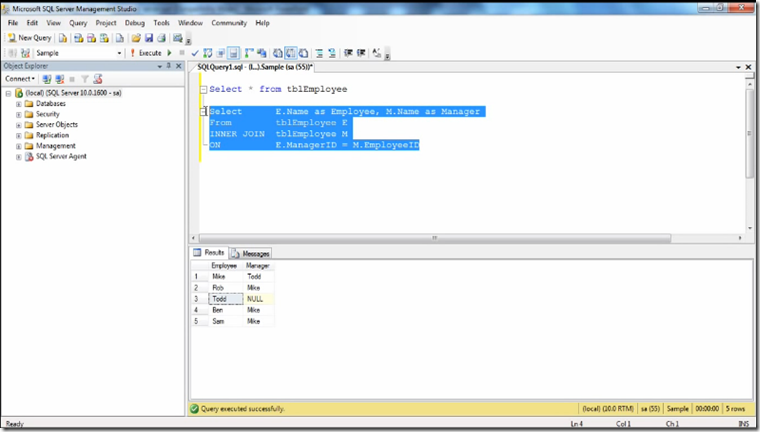
Task: Open the Activity Monitor toolbar icon
Action: point(178,38)
